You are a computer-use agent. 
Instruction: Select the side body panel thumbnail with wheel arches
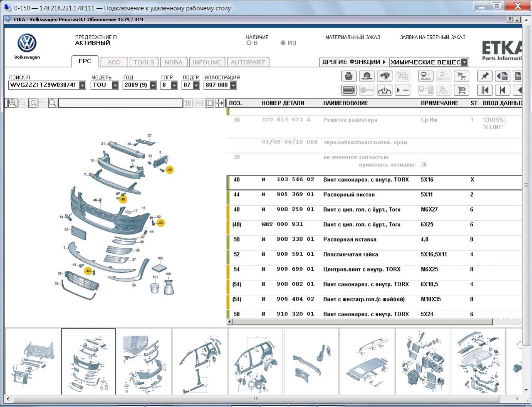[x=255, y=361]
